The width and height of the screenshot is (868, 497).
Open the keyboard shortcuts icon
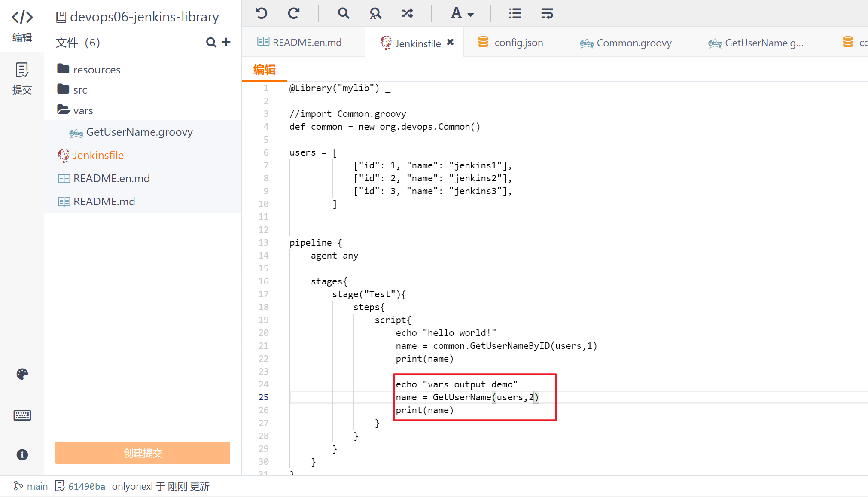[x=22, y=415]
